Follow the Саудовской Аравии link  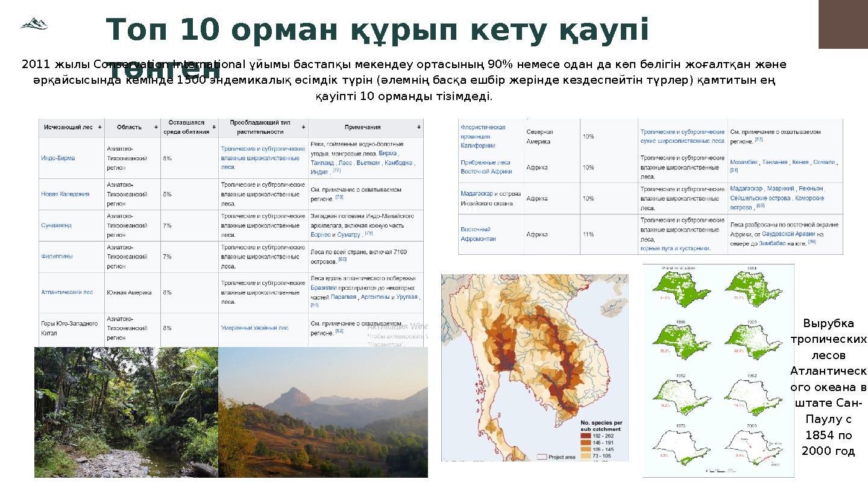click(788, 234)
